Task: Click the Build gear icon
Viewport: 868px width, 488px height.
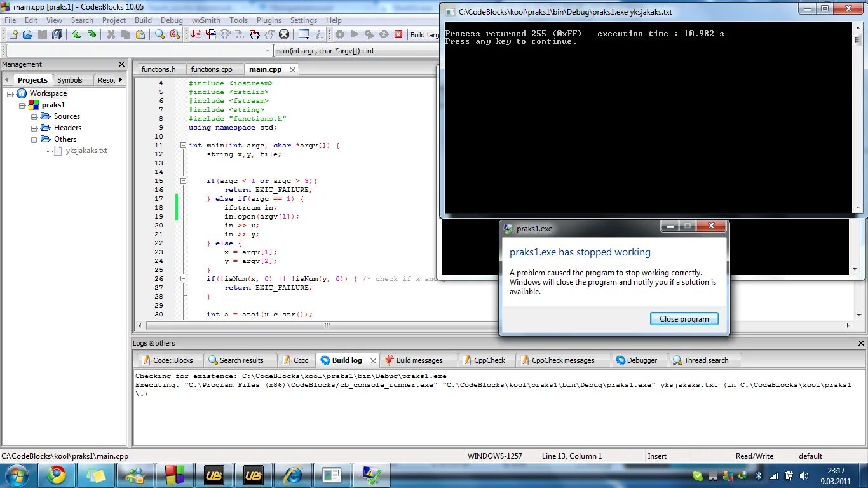Action: pos(339,34)
